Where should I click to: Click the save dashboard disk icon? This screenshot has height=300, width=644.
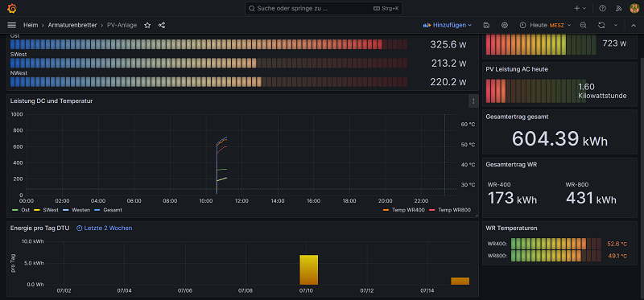tap(487, 25)
